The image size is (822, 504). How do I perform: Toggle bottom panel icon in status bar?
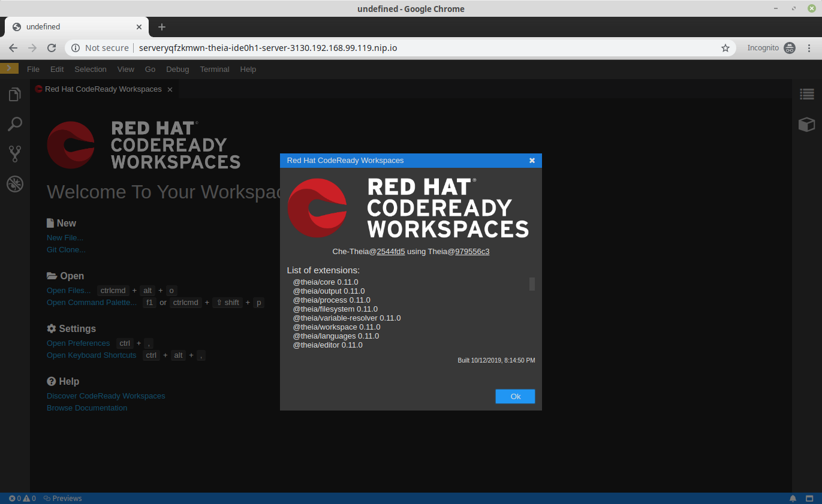809,498
